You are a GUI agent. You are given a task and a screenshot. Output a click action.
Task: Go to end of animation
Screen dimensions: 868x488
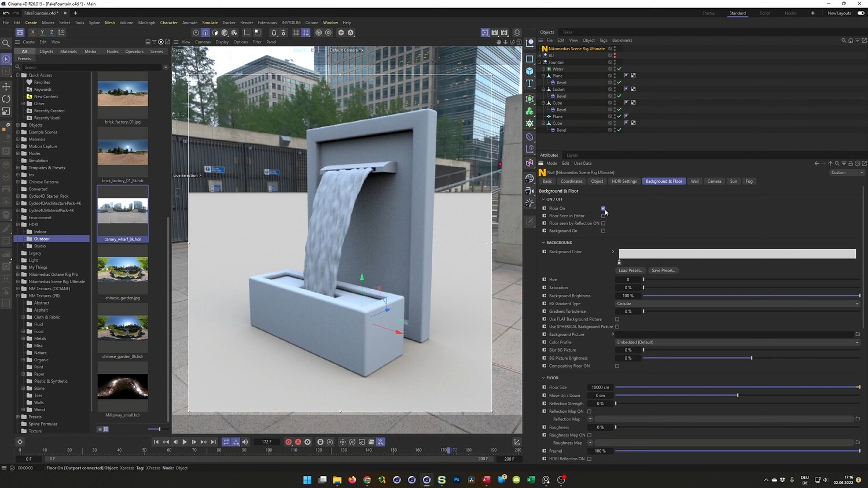(213, 442)
